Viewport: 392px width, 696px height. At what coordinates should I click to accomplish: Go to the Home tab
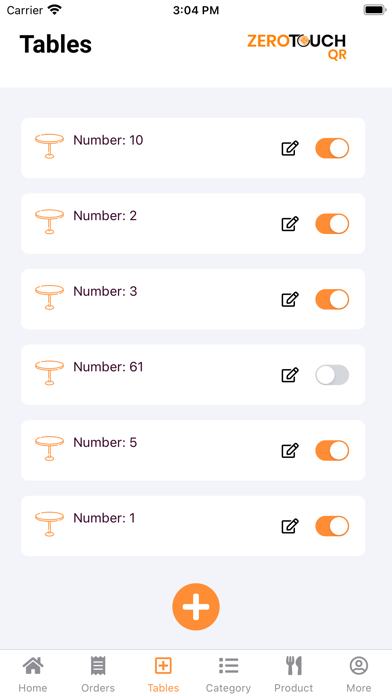(33, 674)
